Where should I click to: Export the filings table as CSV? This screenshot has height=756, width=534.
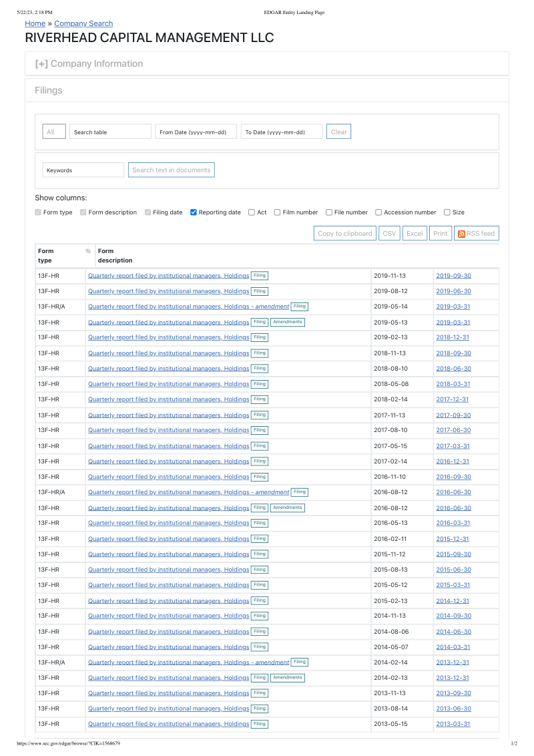coord(389,233)
